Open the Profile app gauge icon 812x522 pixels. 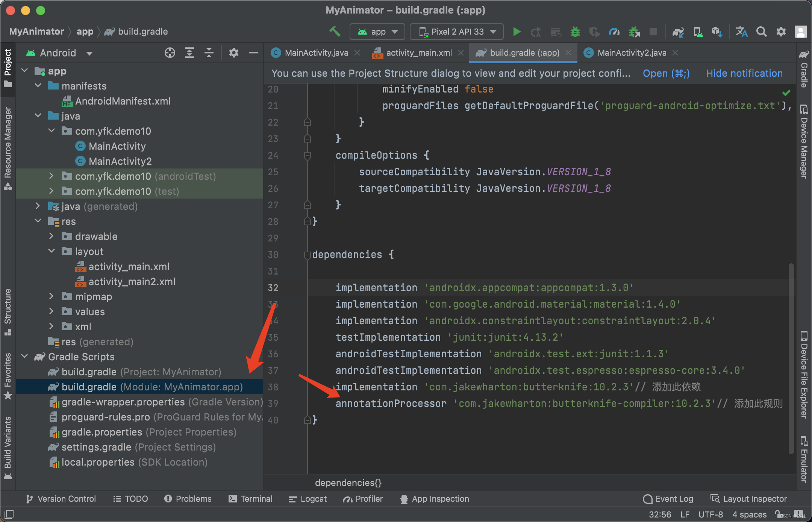614,32
